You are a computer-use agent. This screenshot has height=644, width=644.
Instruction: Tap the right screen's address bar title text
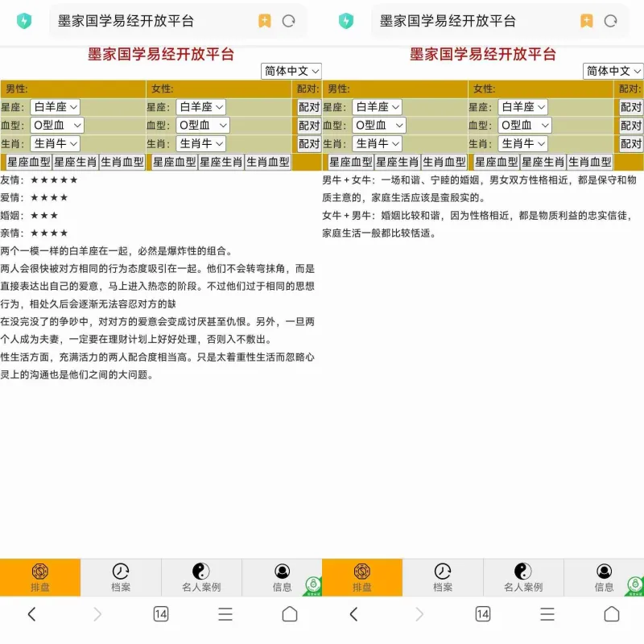[448, 21]
